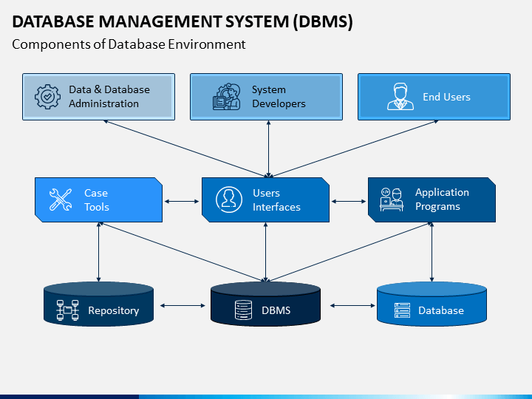Select the Application Programs label
This screenshot has height=399, width=532.
442,199
